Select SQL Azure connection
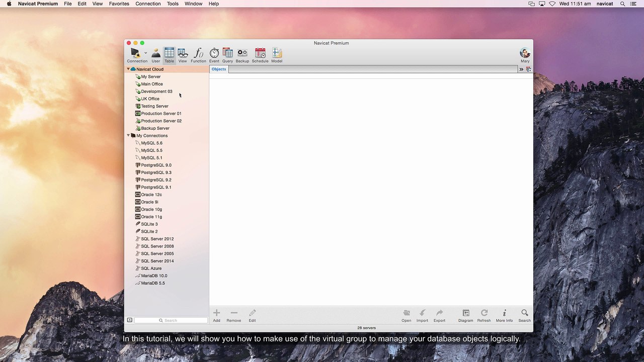This screenshot has width=644, height=362. click(x=151, y=268)
